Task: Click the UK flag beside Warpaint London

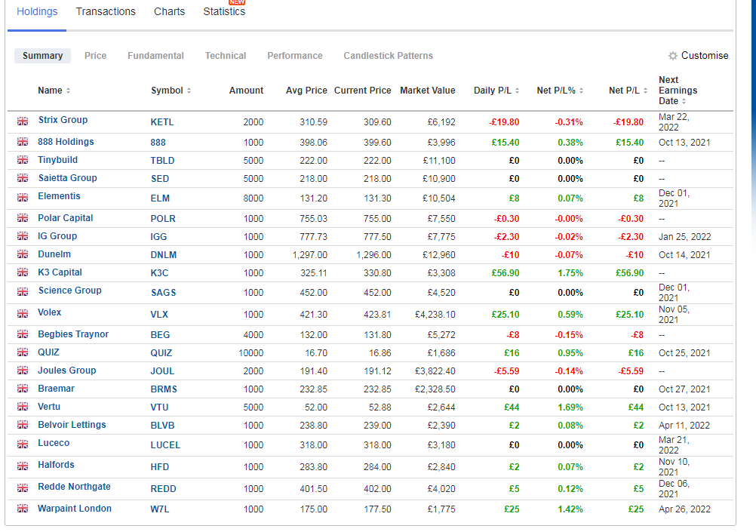Action: pyautogui.click(x=23, y=509)
